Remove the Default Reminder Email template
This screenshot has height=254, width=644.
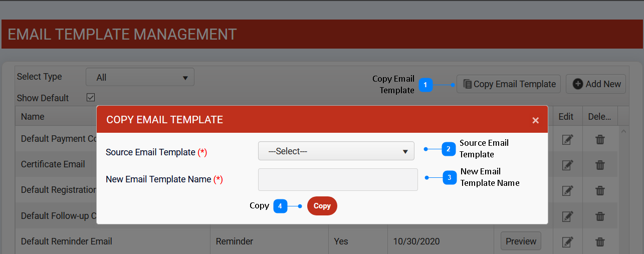click(600, 241)
